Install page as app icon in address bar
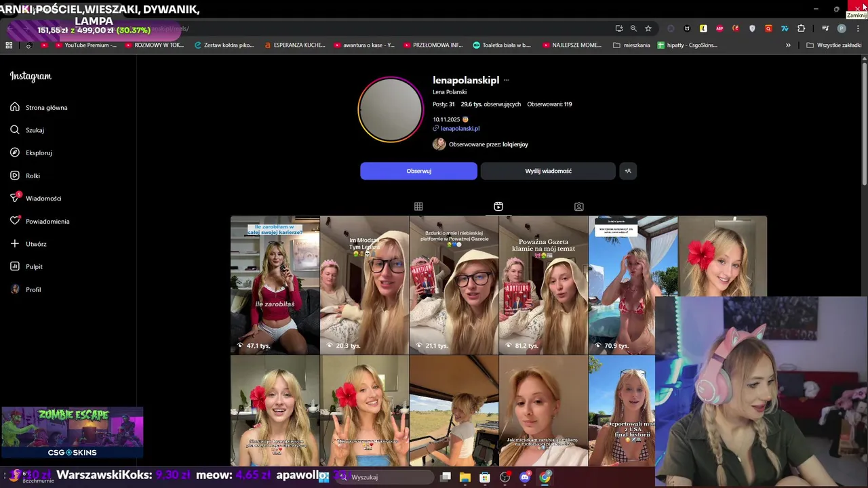868x488 pixels. (x=619, y=28)
